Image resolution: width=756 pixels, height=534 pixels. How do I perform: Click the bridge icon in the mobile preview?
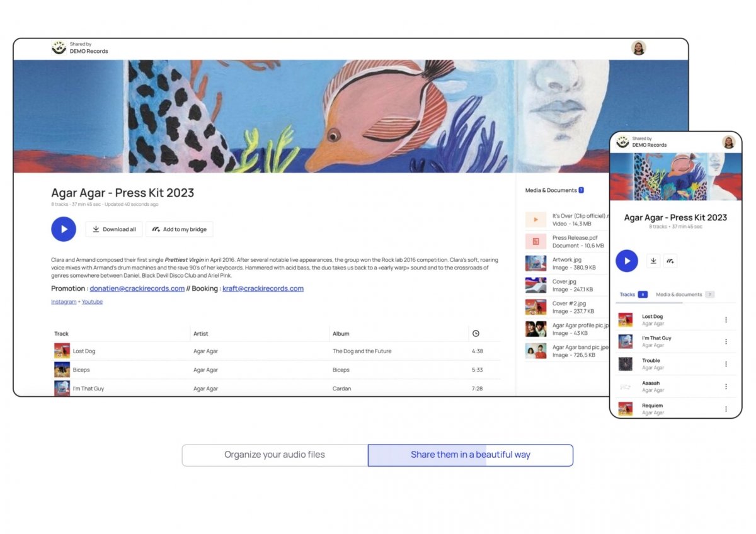tap(670, 261)
